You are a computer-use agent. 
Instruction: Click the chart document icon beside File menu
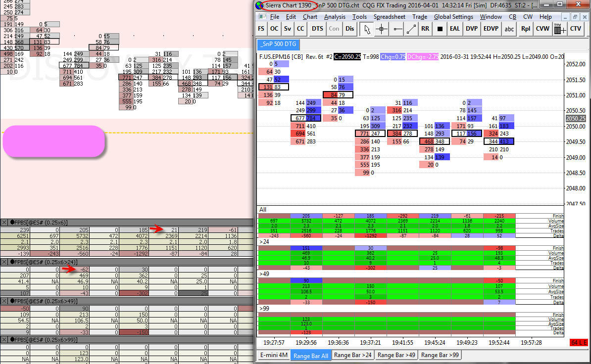pos(263,16)
